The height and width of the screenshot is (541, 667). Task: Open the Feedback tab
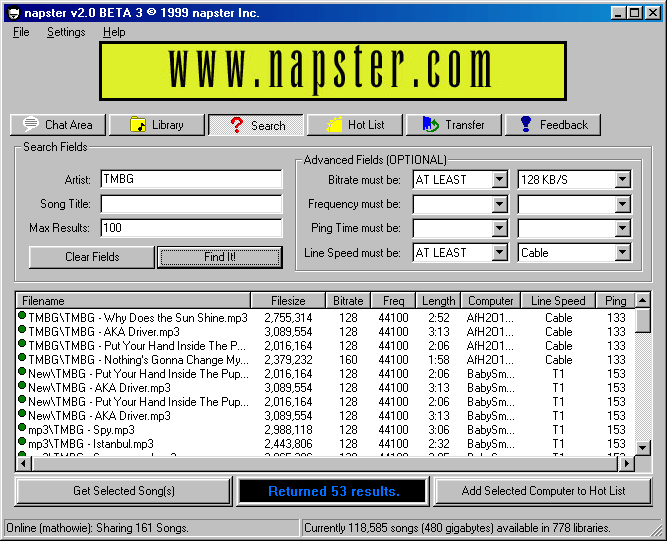[553, 125]
